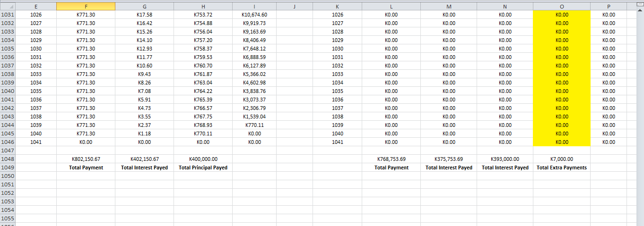Click cell showing K9,919.73
Viewport: 644px width, 226px height.
coord(254,23)
